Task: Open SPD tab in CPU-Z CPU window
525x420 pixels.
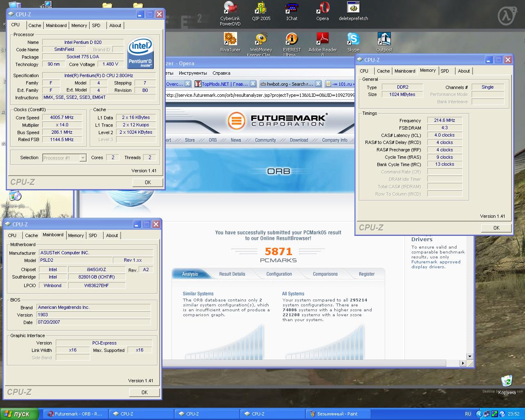Action: click(x=96, y=25)
